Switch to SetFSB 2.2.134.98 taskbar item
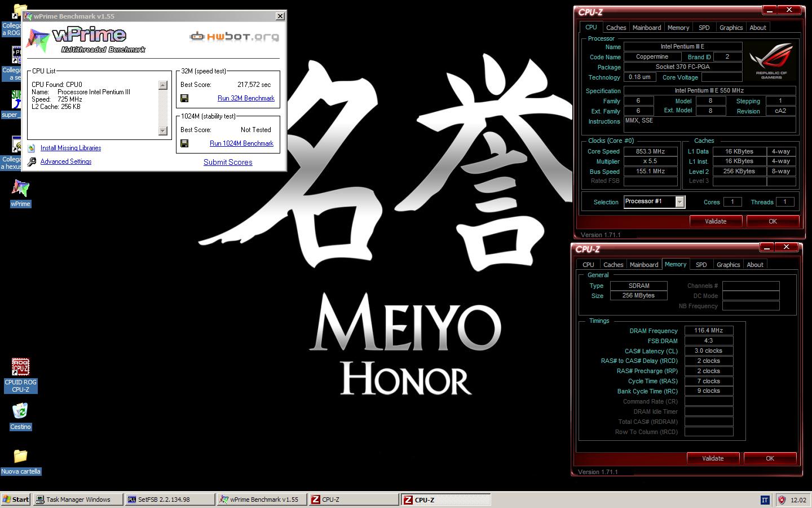 point(170,500)
